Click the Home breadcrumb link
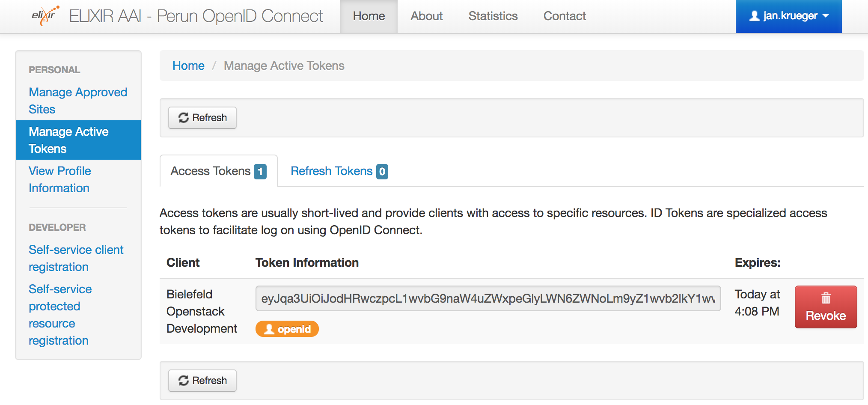Image resolution: width=868 pixels, height=405 pixels. 188,66
